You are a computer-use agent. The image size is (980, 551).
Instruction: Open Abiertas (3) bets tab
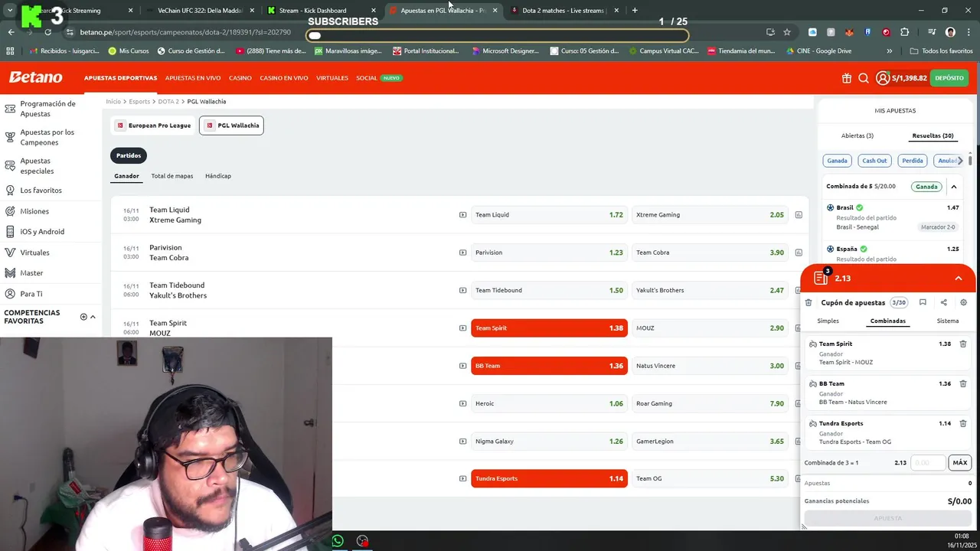click(857, 136)
